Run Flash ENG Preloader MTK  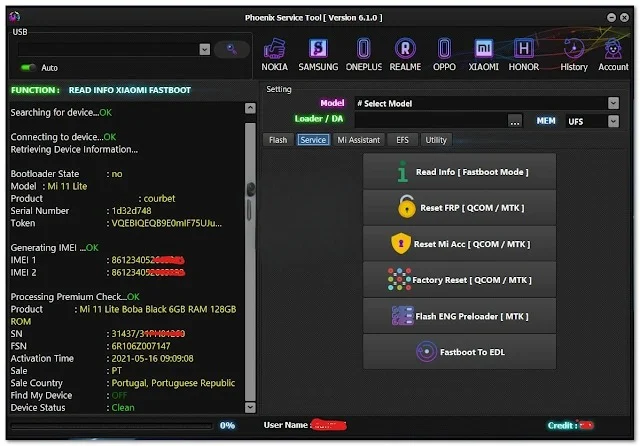(x=459, y=316)
